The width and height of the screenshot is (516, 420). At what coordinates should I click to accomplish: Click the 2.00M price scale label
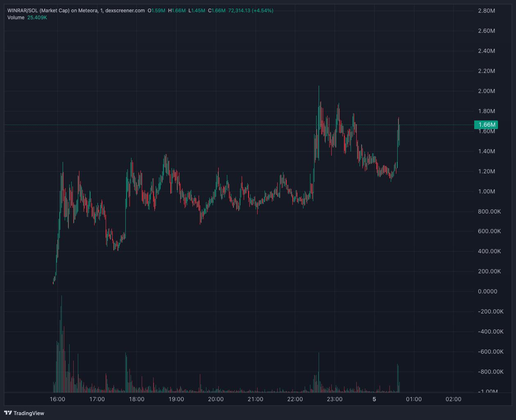click(x=487, y=91)
